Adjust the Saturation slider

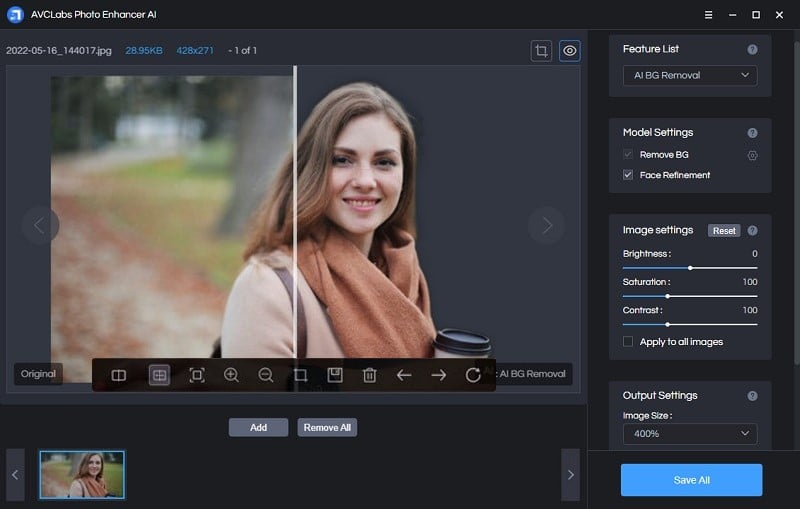(690, 296)
